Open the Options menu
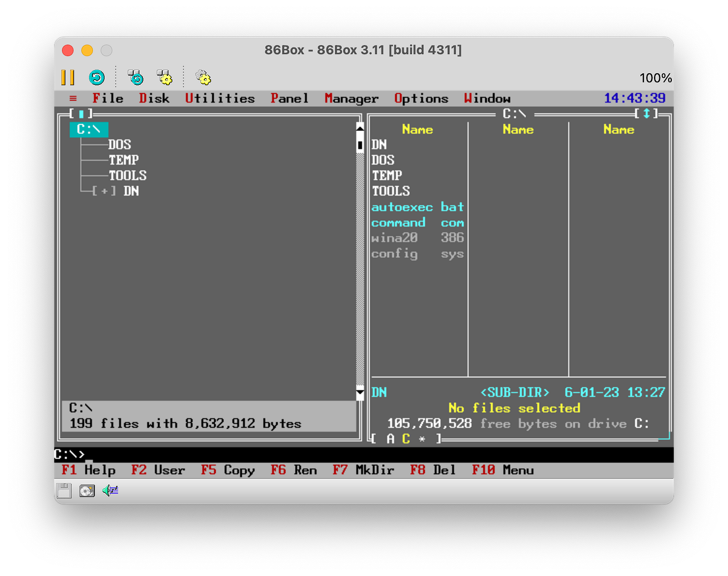Screen dimensions: 728x576 click(x=421, y=98)
